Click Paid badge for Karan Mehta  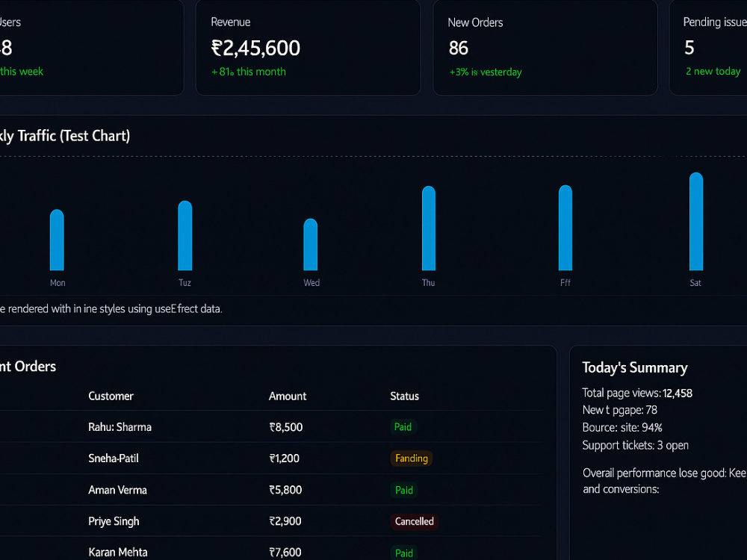(x=404, y=553)
